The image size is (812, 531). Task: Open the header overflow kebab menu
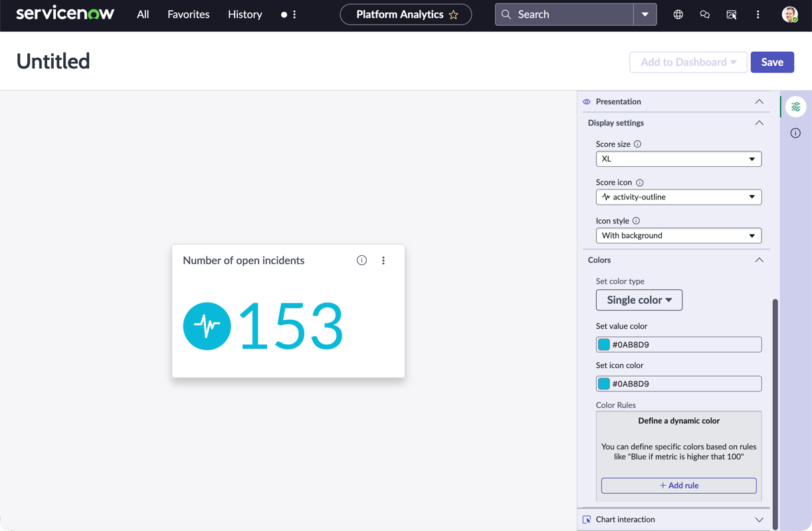click(758, 14)
